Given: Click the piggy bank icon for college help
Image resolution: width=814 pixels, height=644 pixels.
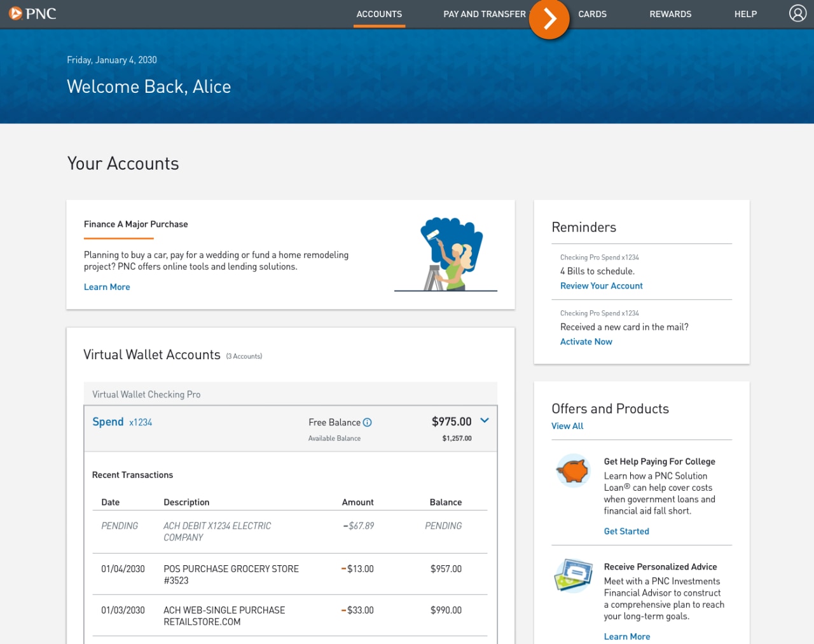Looking at the screenshot, I should pos(572,470).
